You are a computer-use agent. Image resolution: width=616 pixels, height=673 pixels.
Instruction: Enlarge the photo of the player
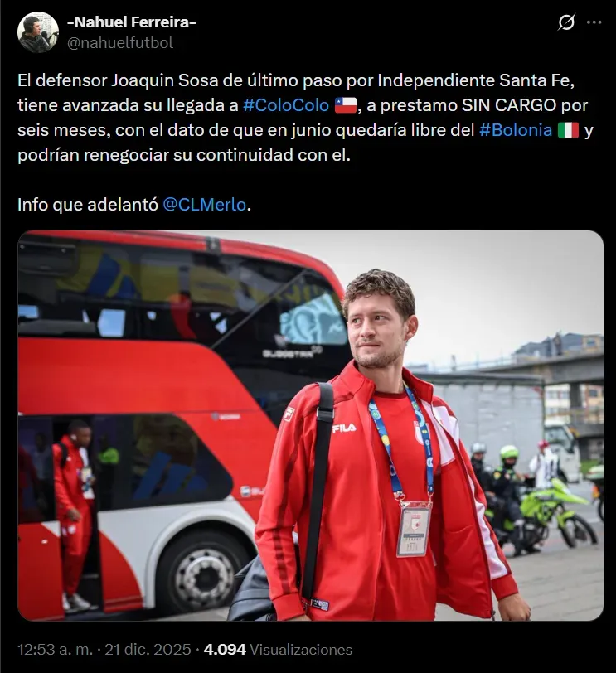pos(310,425)
